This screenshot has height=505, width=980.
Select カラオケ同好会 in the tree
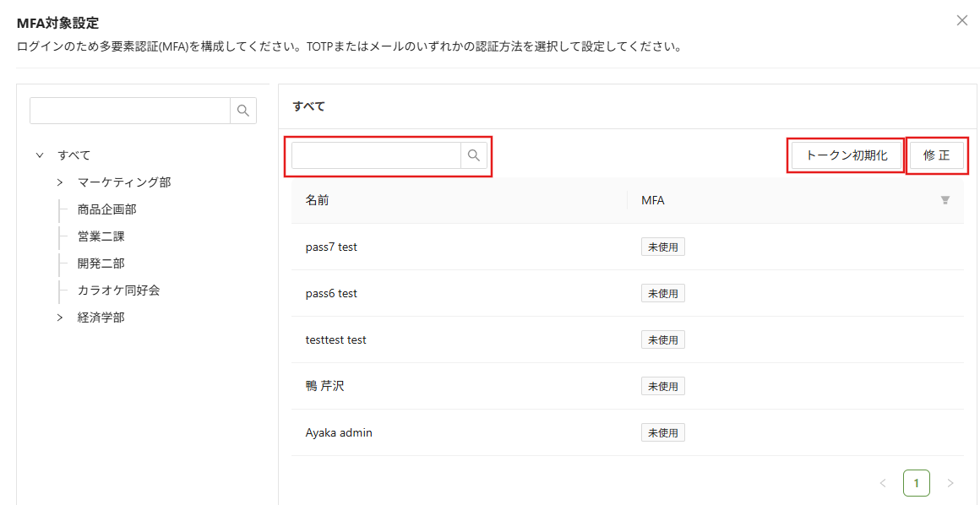(x=118, y=291)
